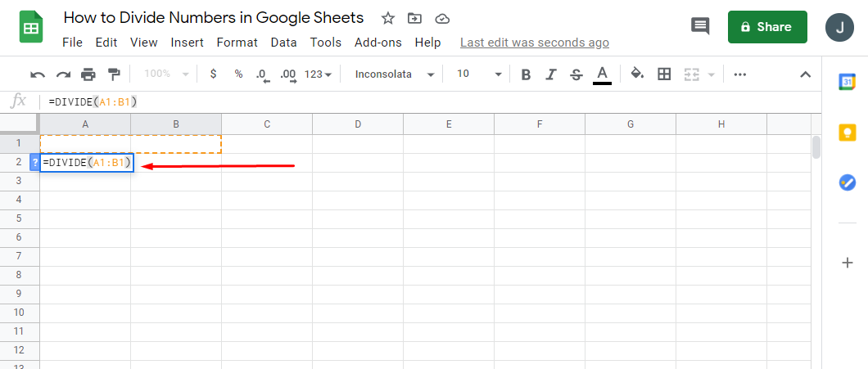Image resolution: width=868 pixels, height=369 pixels.
Task: Click the undo arrow icon
Action: click(38, 74)
